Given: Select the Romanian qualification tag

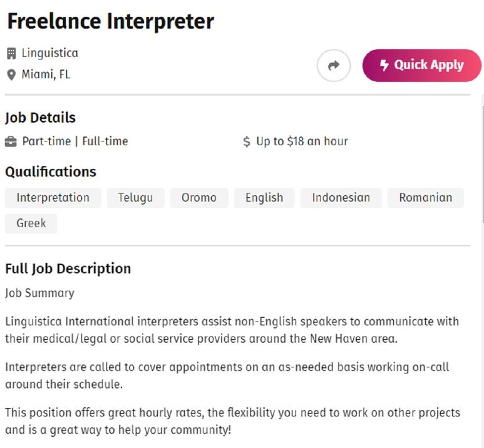Looking at the screenshot, I should point(426,198).
